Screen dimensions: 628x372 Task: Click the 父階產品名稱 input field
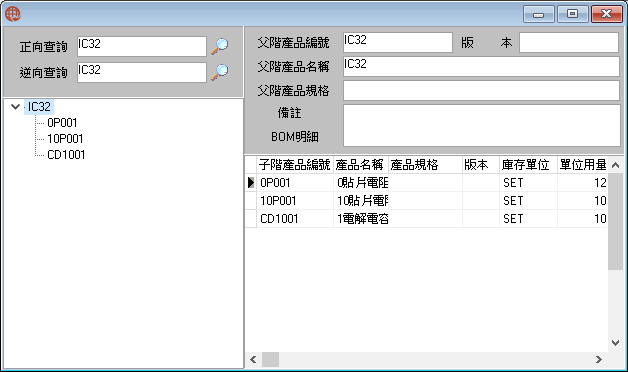point(481,66)
